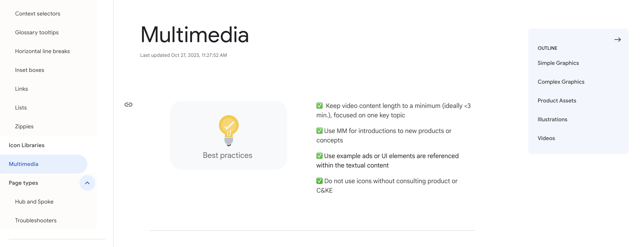Select Glossary tooltips in the sidebar
644x247 pixels.
pyautogui.click(x=37, y=33)
